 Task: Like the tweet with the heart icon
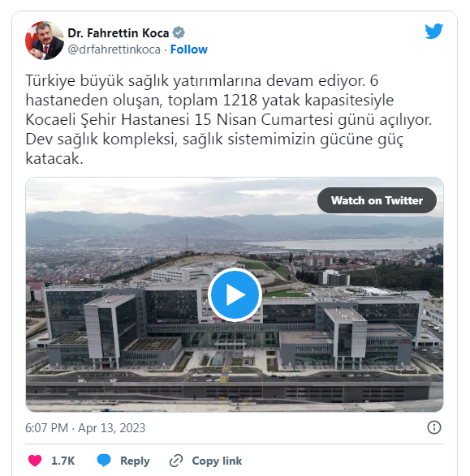coord(35,461)
